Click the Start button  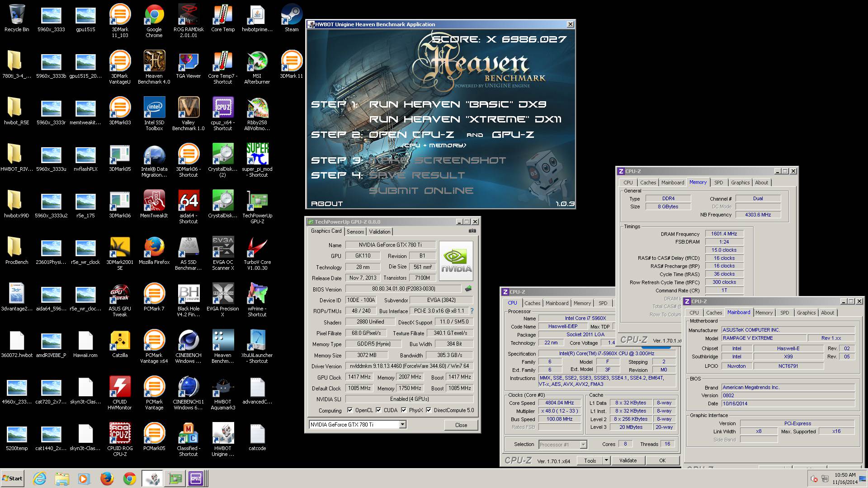click(x=13, y=479)
